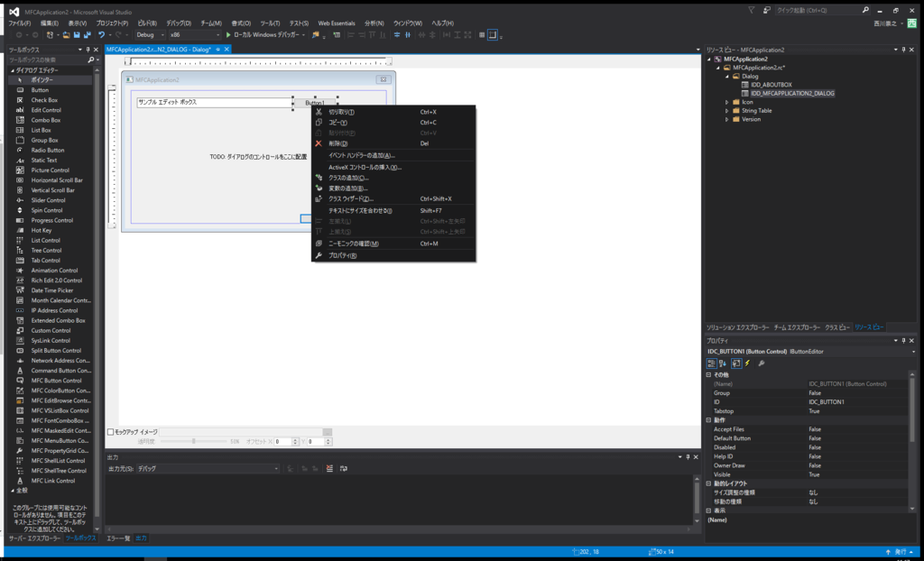Click the Open File toolbar icon
924x561 pixels.
tap(66, 35)
